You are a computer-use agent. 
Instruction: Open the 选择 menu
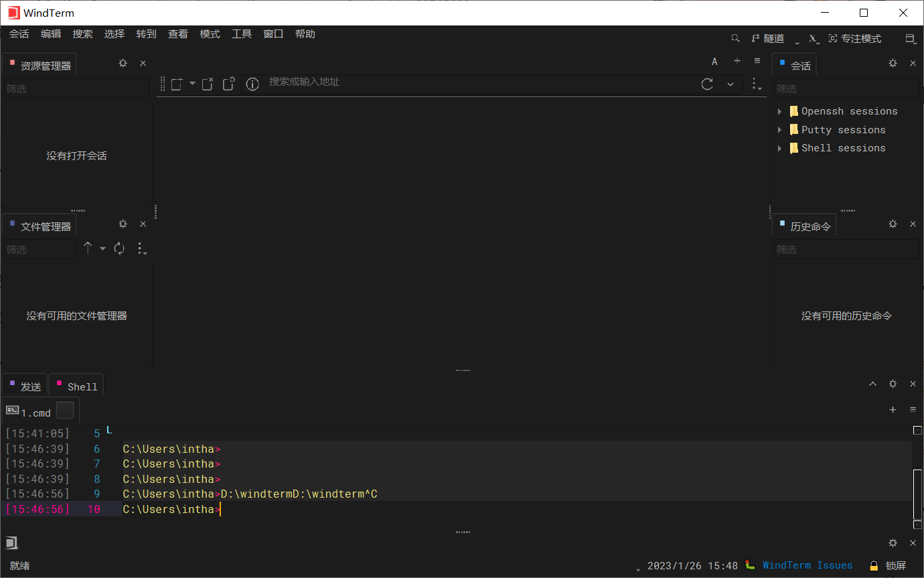[114, 34]
